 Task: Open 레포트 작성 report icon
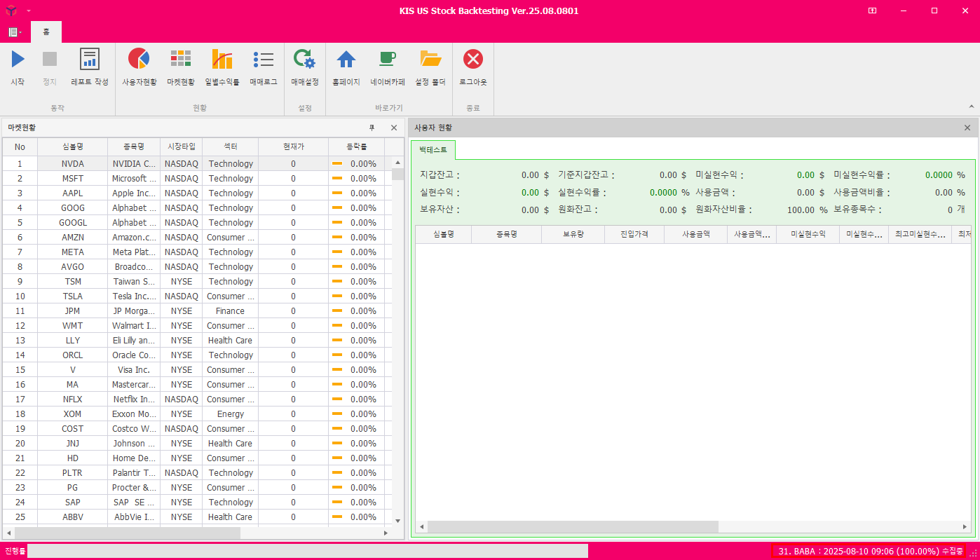tap(90, 60)
